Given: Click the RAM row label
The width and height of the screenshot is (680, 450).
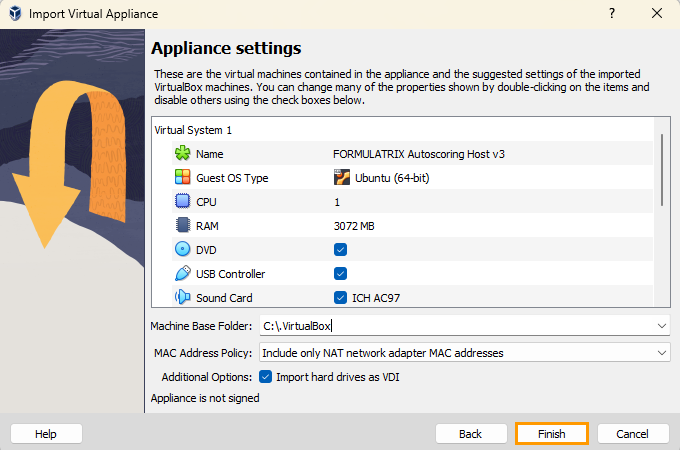Looking at the screenshot, I should (x=207, y=226).
